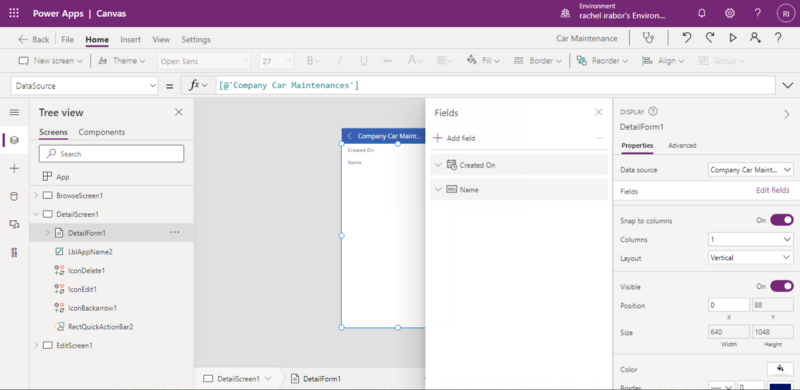Image resolution: width=800 pixels, height=390 pixels.
Task: Open the Settings menu
Action: pyautogui.click(x=196, y=39)
